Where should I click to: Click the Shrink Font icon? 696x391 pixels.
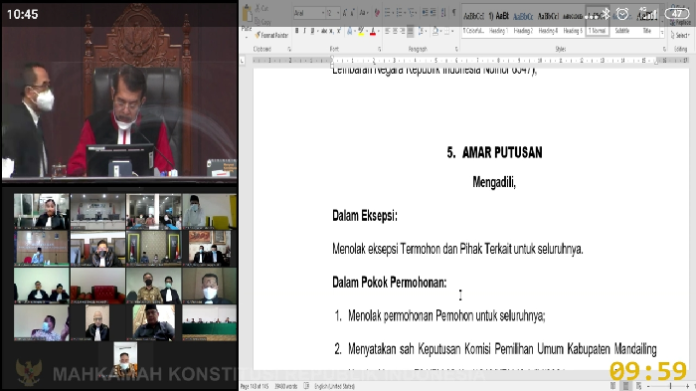tap(353, 13)
